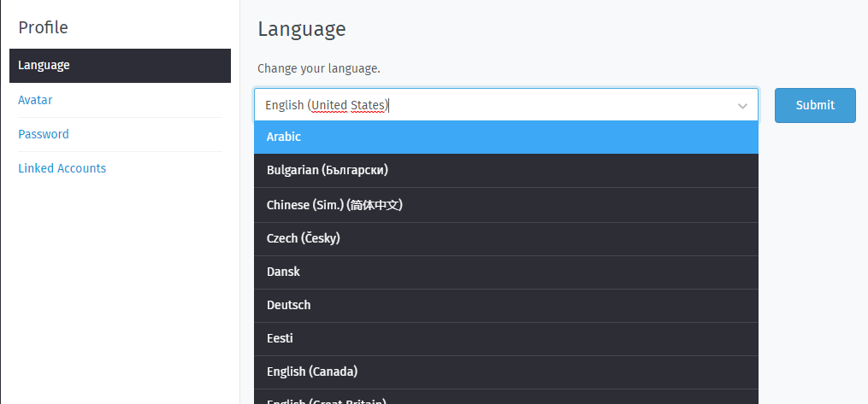
Task: Go to the Password settings page
Action: coord(44,134)
